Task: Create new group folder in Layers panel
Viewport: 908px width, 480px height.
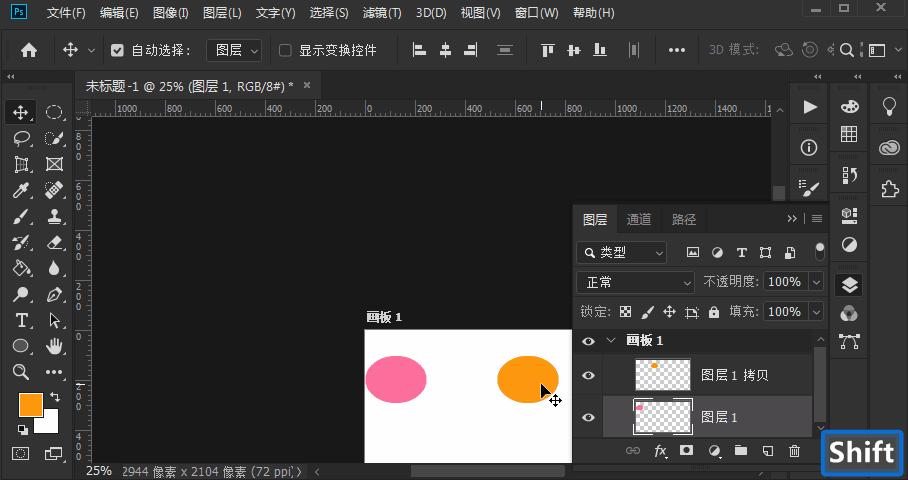Action: click(741, 450)
